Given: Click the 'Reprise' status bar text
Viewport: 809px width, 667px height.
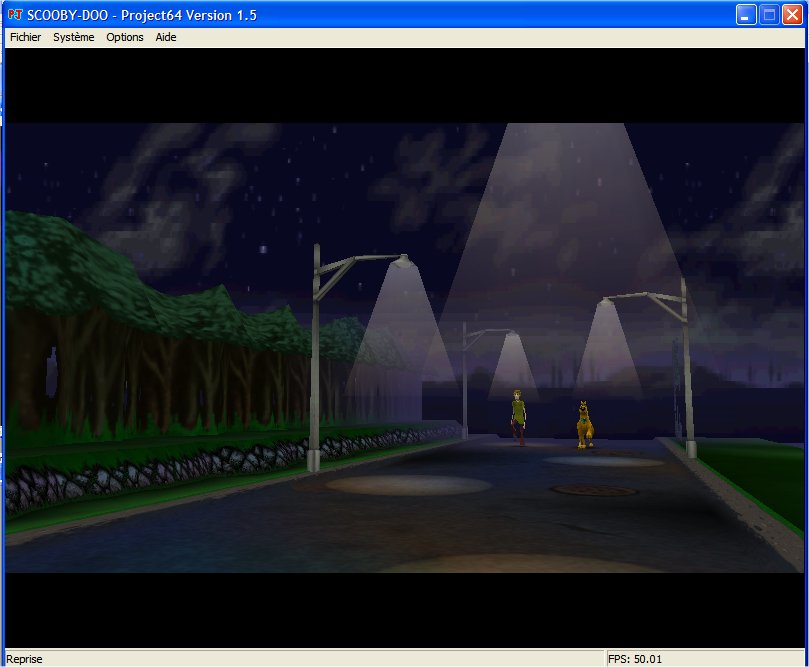Looking at the screenshot, I should tap(24, 659).
